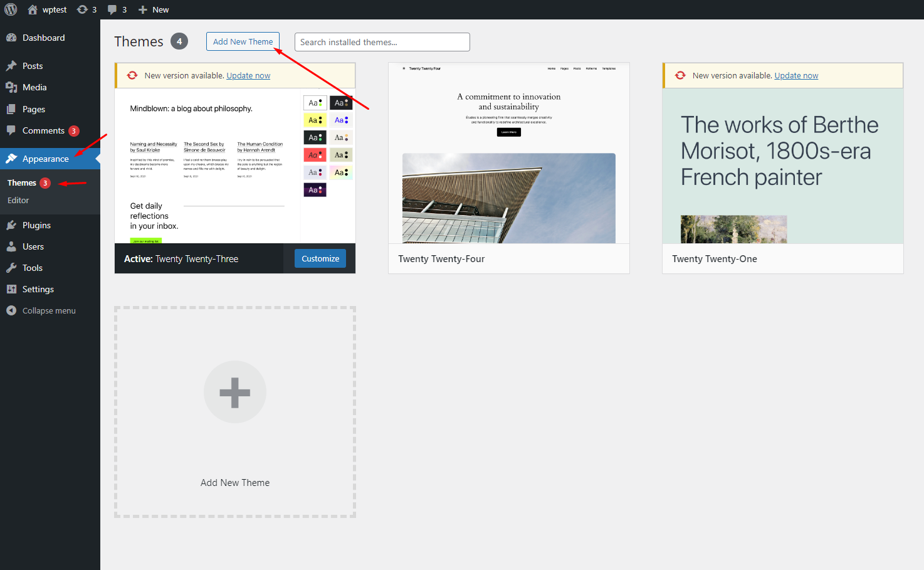Select Themes submenu item

tap(22, 182)
